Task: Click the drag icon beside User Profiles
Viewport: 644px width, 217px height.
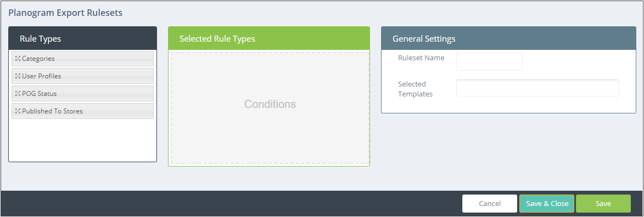Action: (18, 76)
